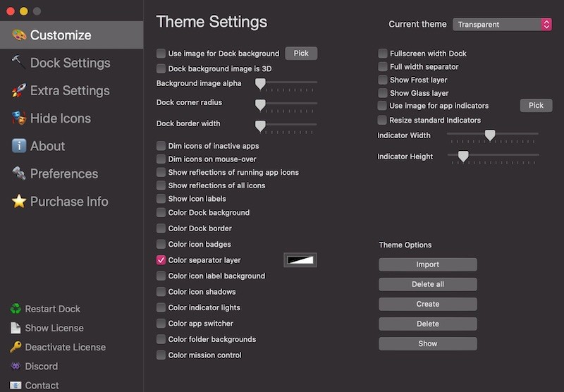Click the Delete all button

(x=428, y=284)
